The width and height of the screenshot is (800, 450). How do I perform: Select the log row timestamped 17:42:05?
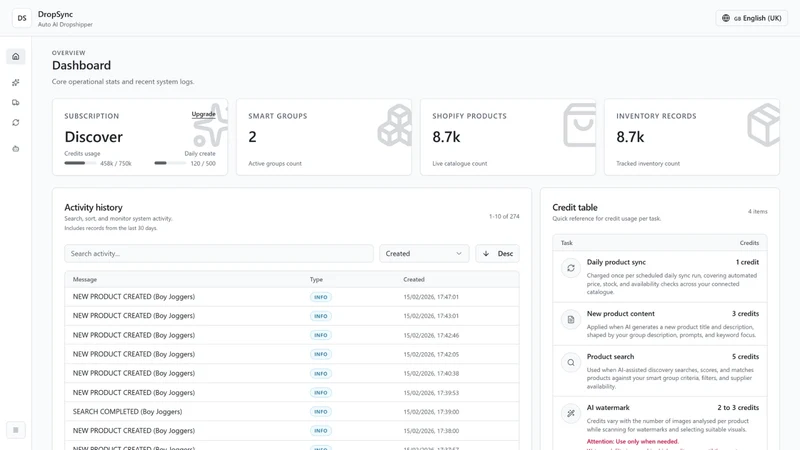(292, 354)
